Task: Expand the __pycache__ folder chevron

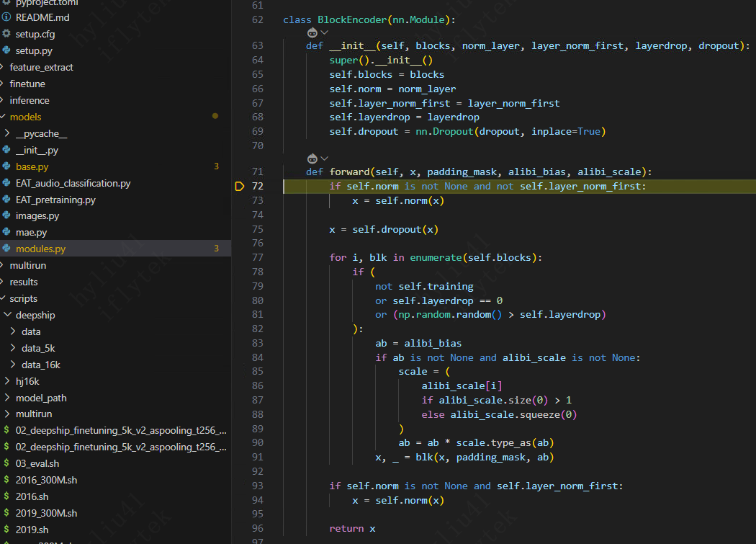Action: tap(6, 133)
